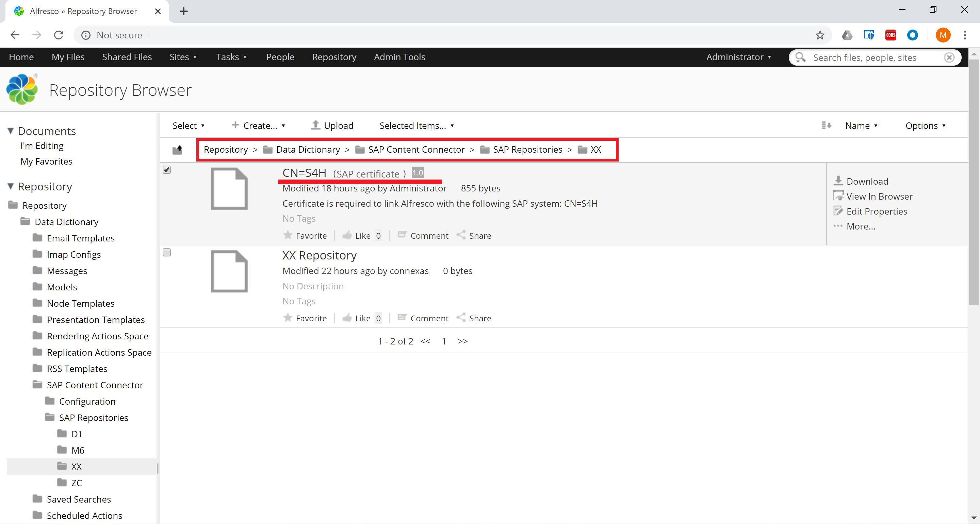Click the Comment icon on XX Repository
The image size is (980, 524).
tap(402, 318)
